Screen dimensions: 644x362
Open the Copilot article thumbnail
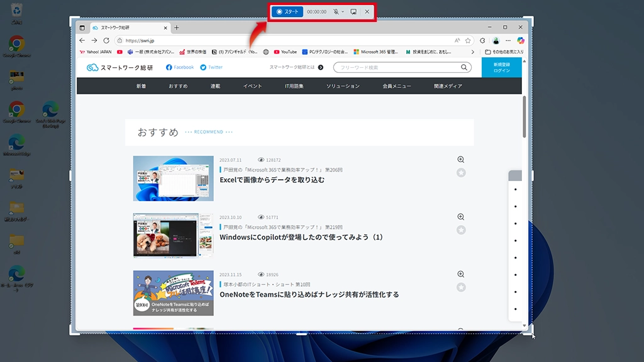tap(174, 236)
